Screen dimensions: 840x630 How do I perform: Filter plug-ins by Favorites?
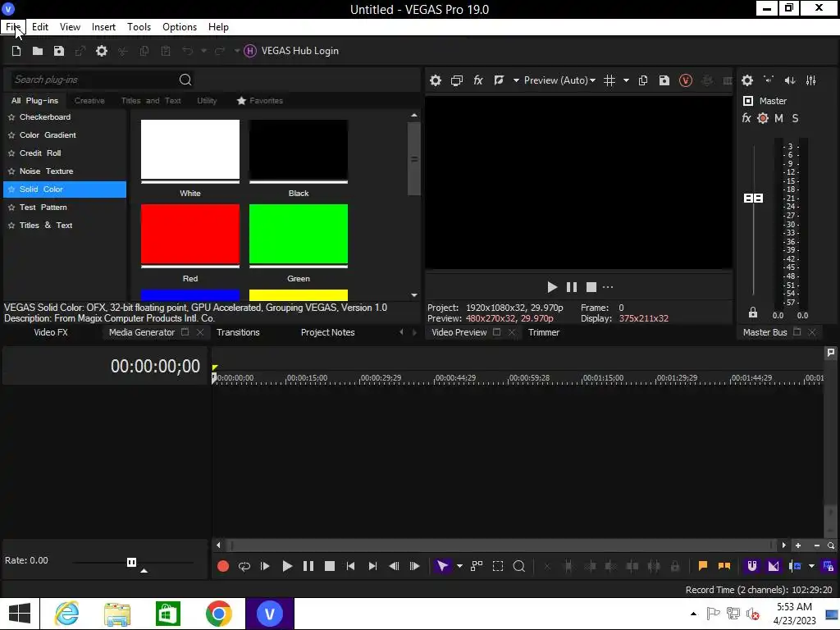click(260, 101)
